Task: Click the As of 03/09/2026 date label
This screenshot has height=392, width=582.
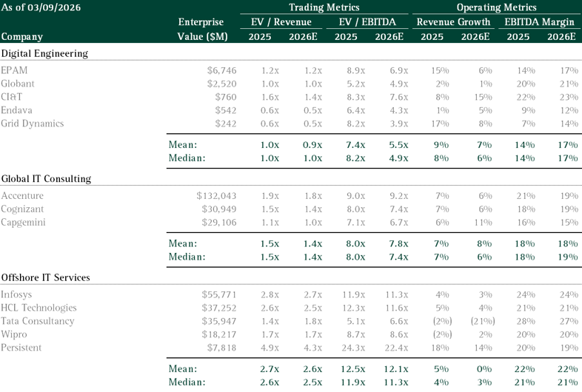Action: point(41,7)
